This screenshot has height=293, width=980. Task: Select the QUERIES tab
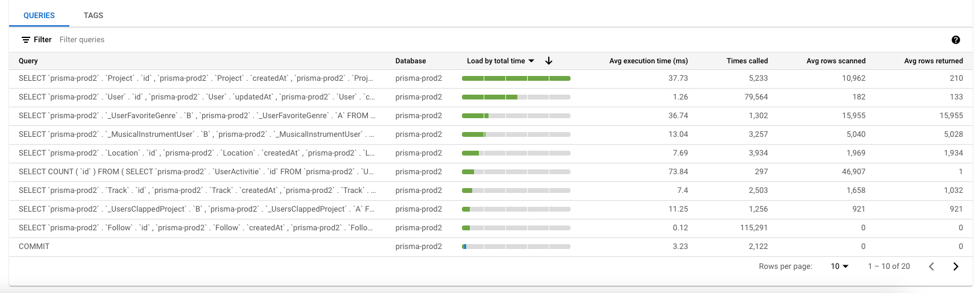tap(39, 16)
